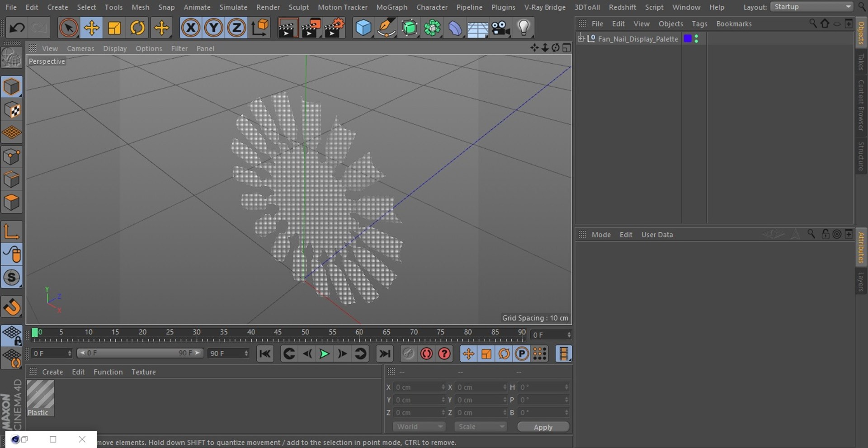Toggle Fan_Nail_Display_Palette visibility dots
The image size is (868, 448).
tap(696, 38)
